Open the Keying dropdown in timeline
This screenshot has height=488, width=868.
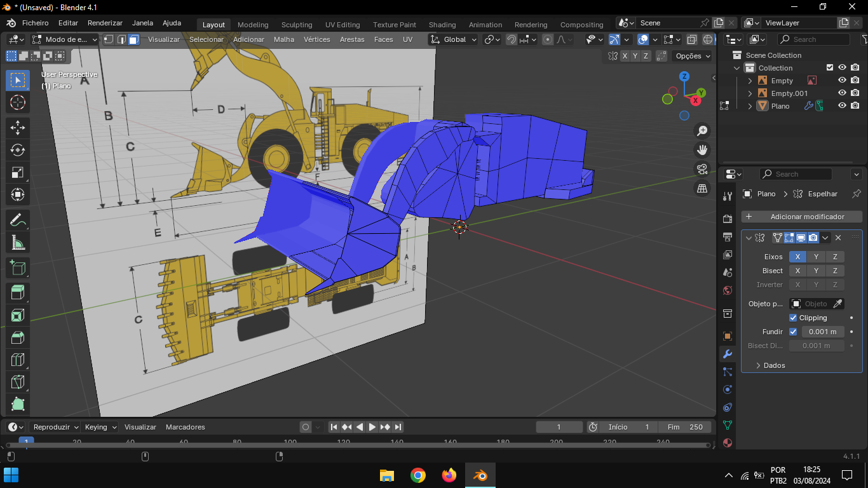pyautogui.click(x=100, y=427)
